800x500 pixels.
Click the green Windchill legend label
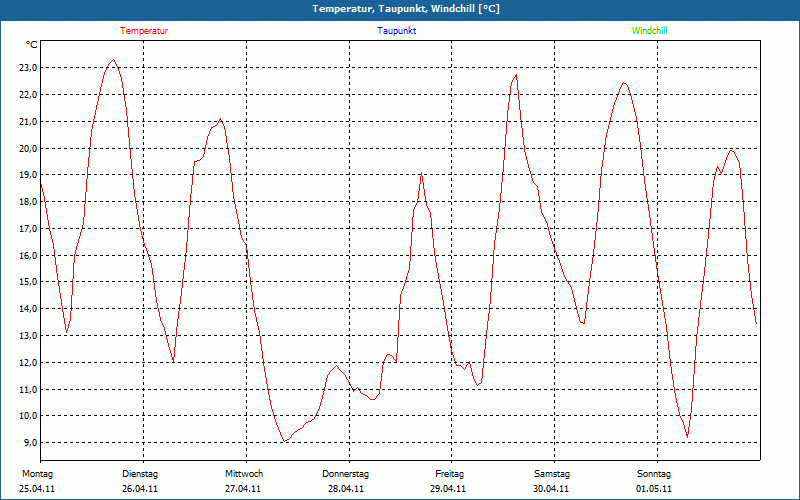click(649, 31)
